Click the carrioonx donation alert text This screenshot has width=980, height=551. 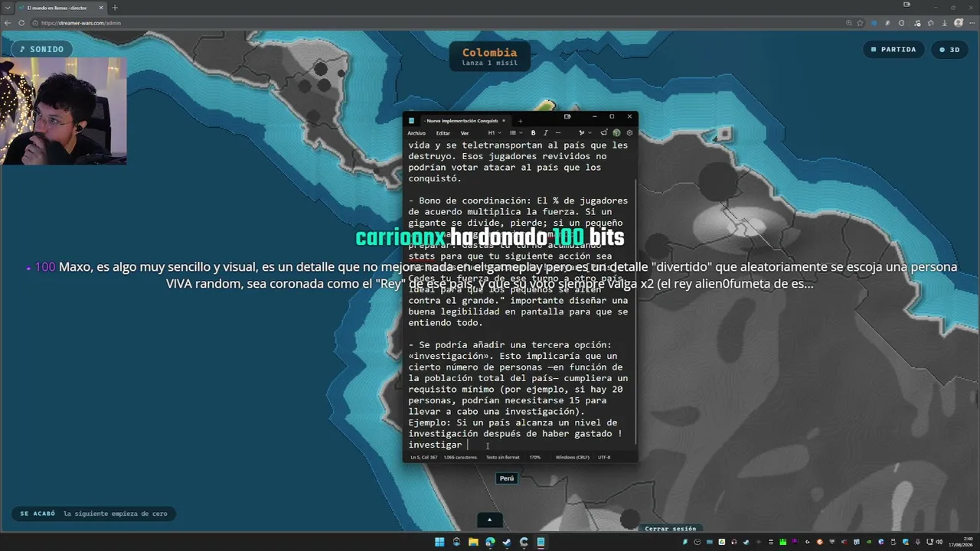click(489, 237)
